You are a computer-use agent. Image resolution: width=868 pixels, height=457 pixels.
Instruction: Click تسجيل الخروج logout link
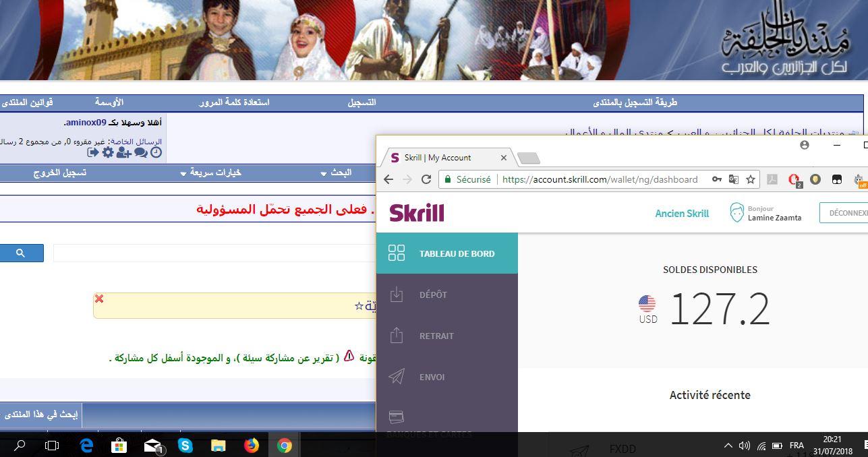click(x=60, y=173)
